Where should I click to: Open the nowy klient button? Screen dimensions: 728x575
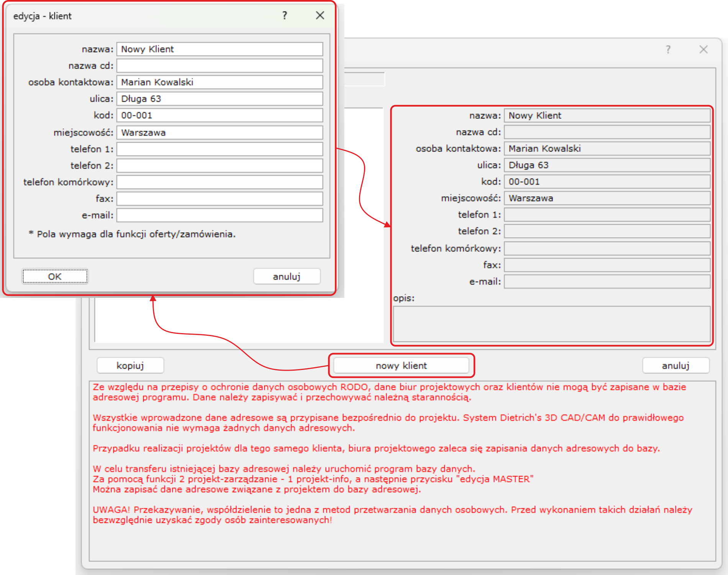401,365
